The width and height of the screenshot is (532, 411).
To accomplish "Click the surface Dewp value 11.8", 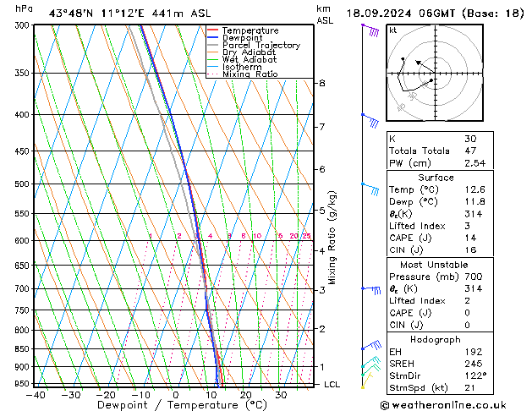I will [x=475, y=201].
